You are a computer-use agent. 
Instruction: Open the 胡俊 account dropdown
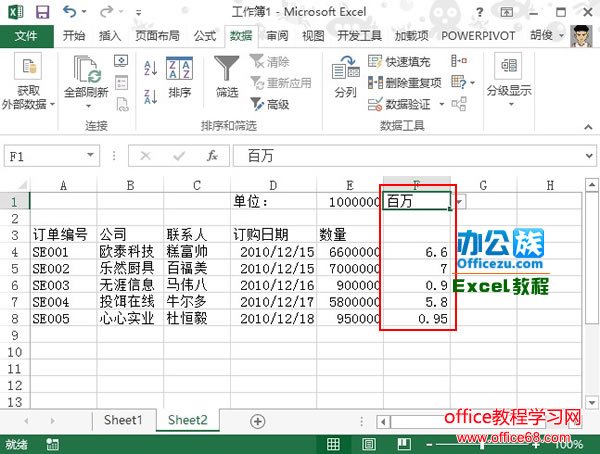click(561, 36)
